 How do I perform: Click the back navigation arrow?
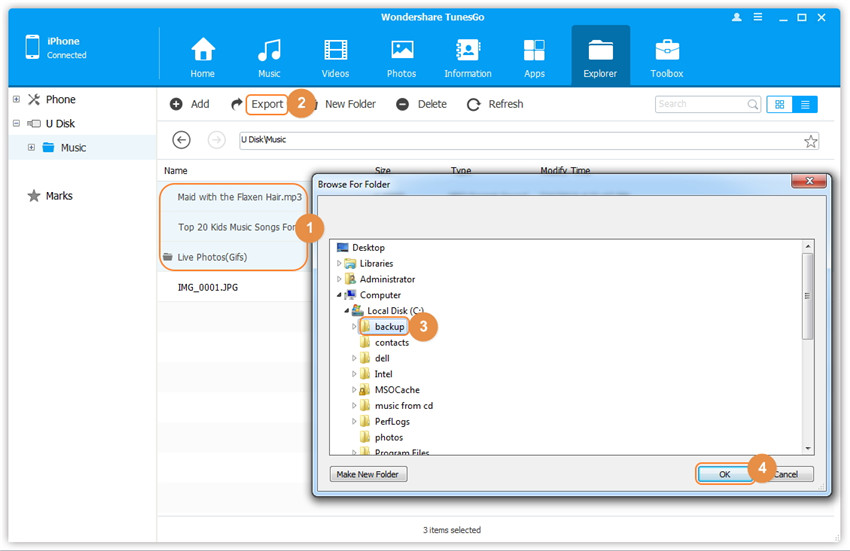pyautogui.click(x=181, y=140)
